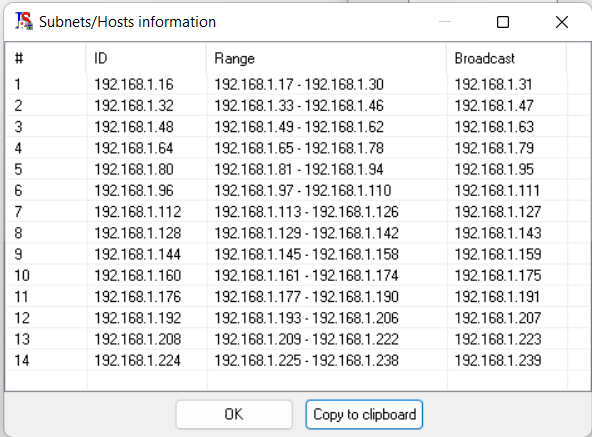The image size is (592, 437).
Task: Click row number 14 in # column
Action: click(22, 360)
